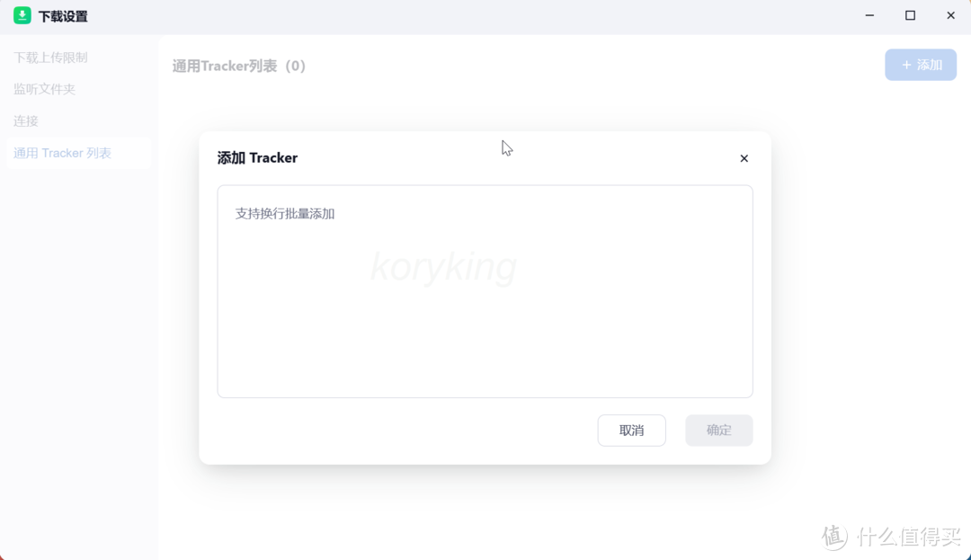Switch to 通用 Tracker 列表 section
The height and width of the screenshot is (560, 971).
[x=62, y=153]
